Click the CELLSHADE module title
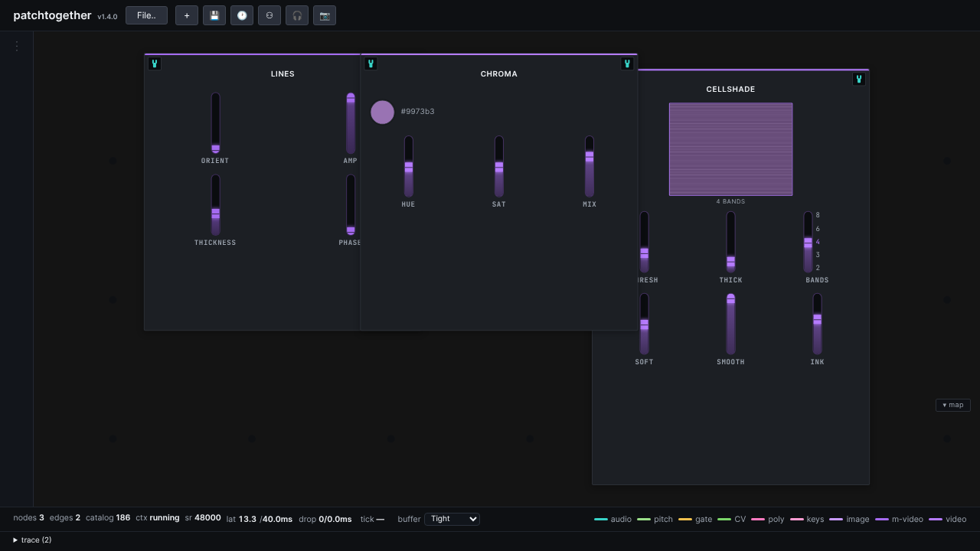The image size is (980, 551). coord(731,90)
